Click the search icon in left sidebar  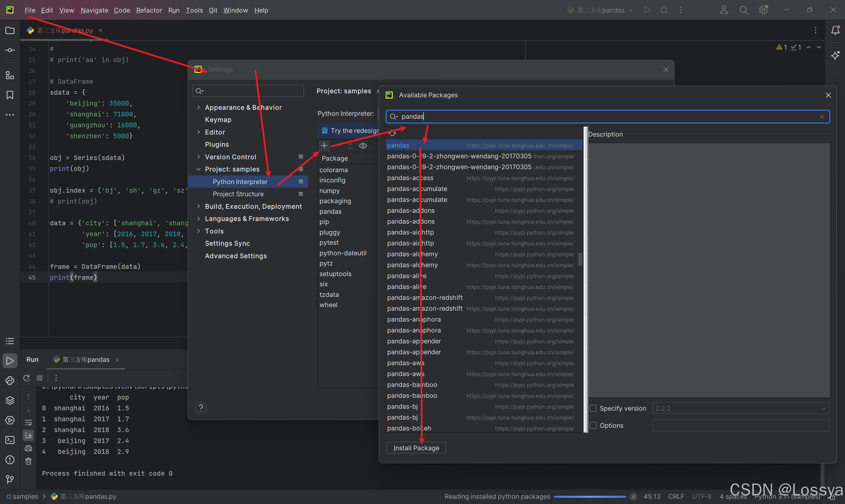click(744, 10)
